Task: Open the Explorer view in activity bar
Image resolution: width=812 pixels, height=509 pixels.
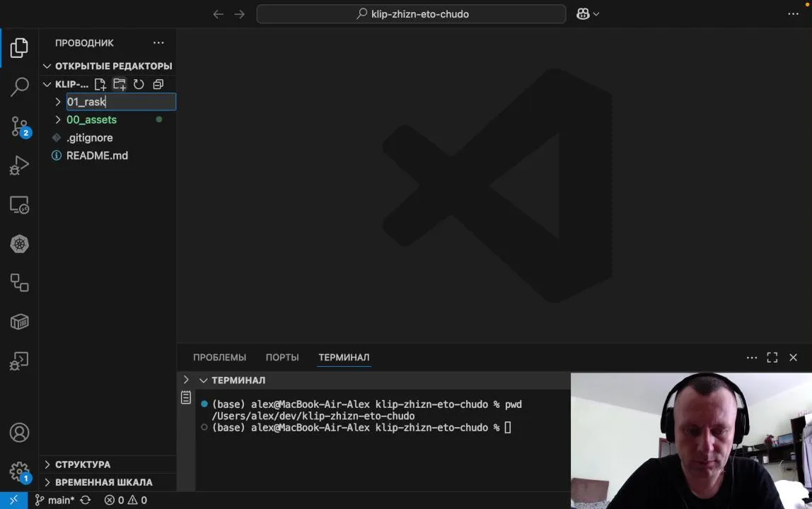Action: click(19, 47)
